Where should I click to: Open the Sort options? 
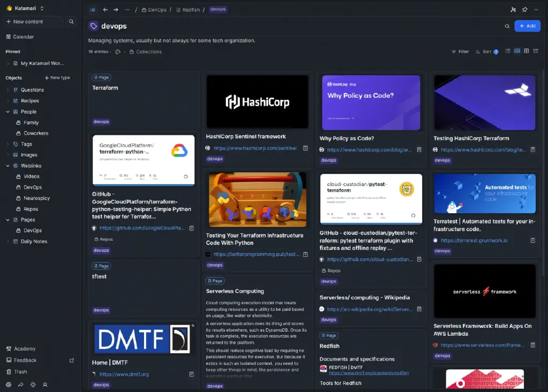487,52
